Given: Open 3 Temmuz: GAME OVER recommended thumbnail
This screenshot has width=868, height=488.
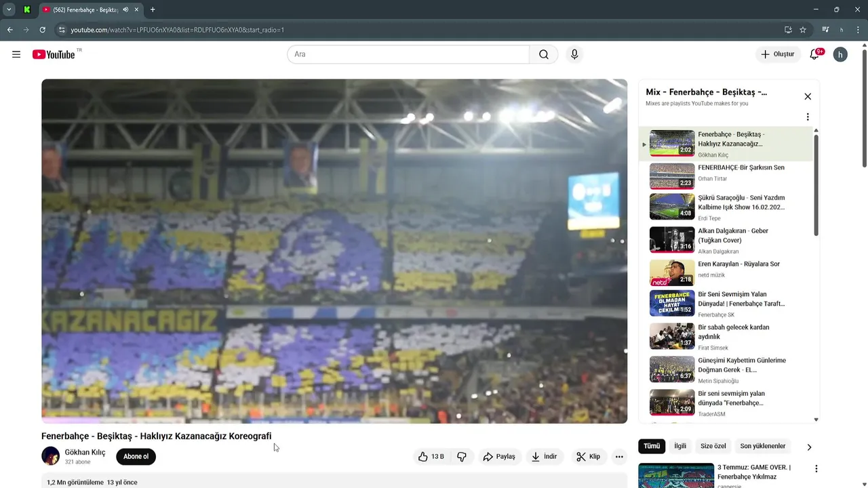Looking at the screenshot, I should (676, 476).
